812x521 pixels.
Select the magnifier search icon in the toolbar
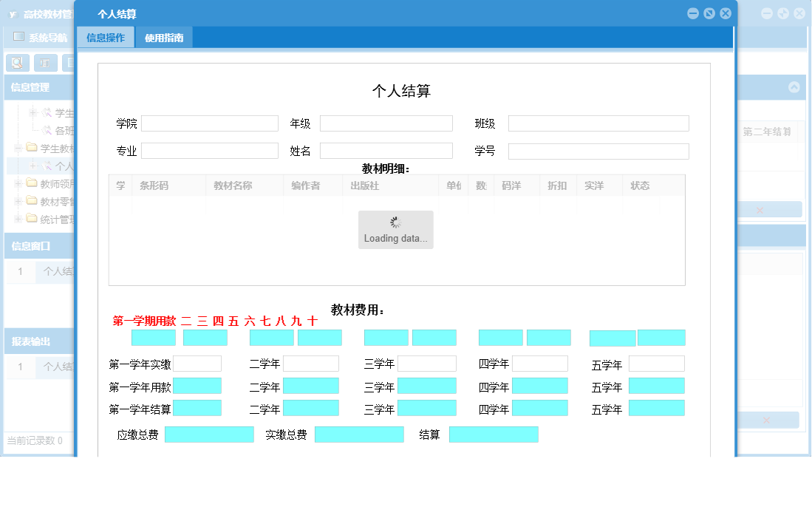pyautogui.click(x=17, y=63)
